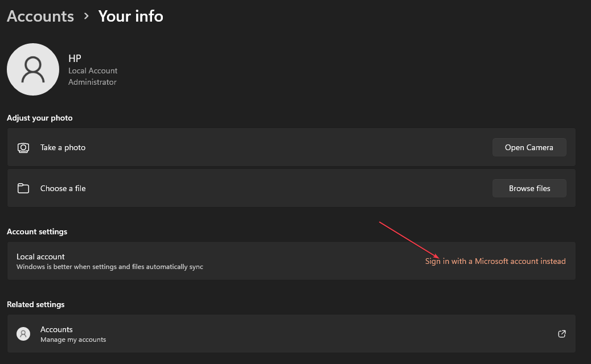This screenshot has width=591, height=364.
Task: Click the 'Related settings' section heading
Action: tap(36, 304)
